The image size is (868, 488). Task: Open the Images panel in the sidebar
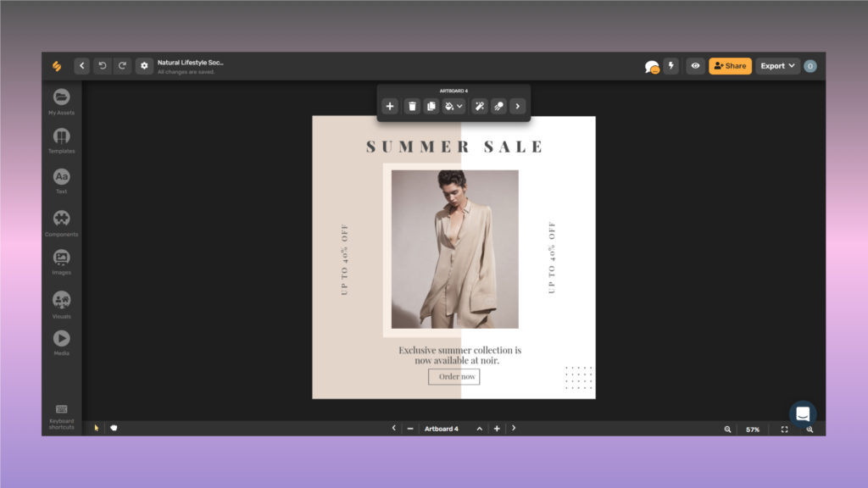tap(61, 259)
